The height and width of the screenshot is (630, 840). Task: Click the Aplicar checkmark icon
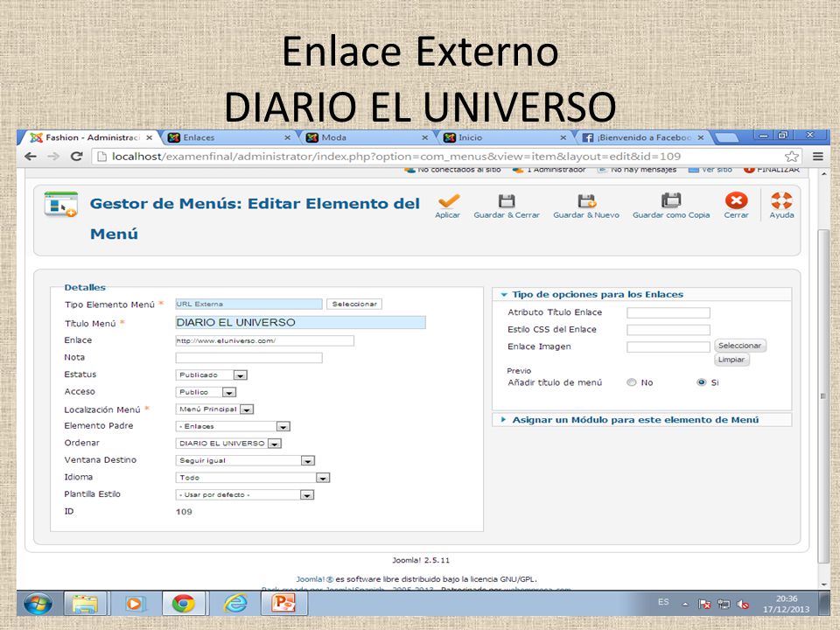(x=448, y=201)
